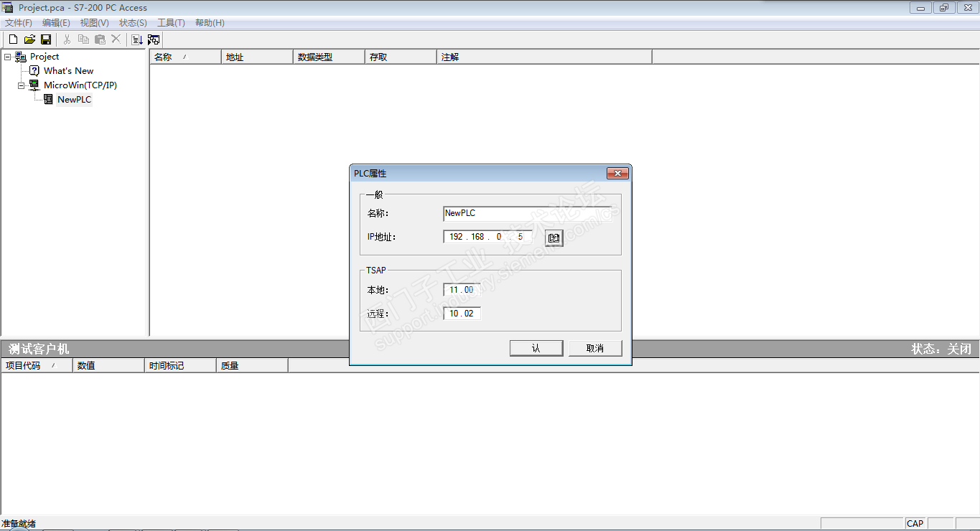Collapse the MicroWin(TCP/IP) tree node

(x=22, y=85)
